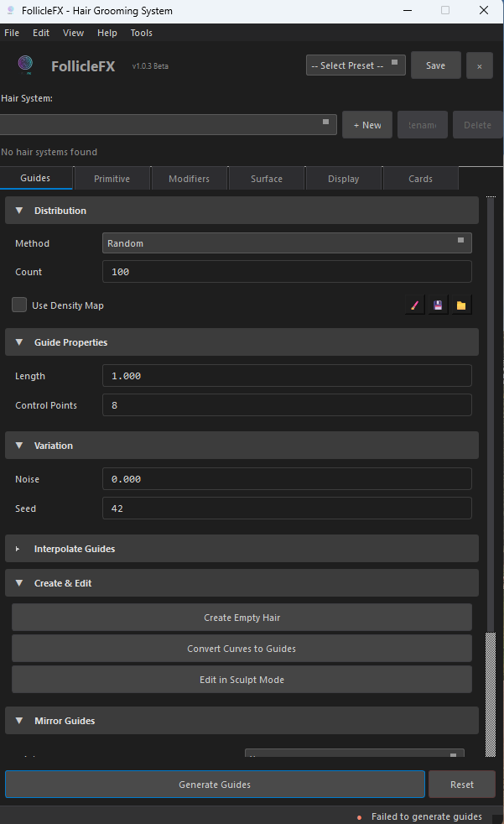Open the View menu
Image resolution: width=504 pixels, height=824 pixels.
[73, 33]
